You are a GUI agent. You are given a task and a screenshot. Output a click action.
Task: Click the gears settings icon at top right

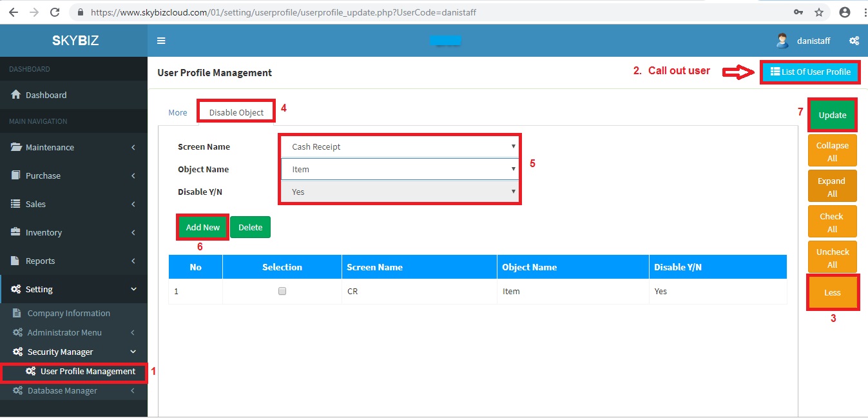click(854, 41)
